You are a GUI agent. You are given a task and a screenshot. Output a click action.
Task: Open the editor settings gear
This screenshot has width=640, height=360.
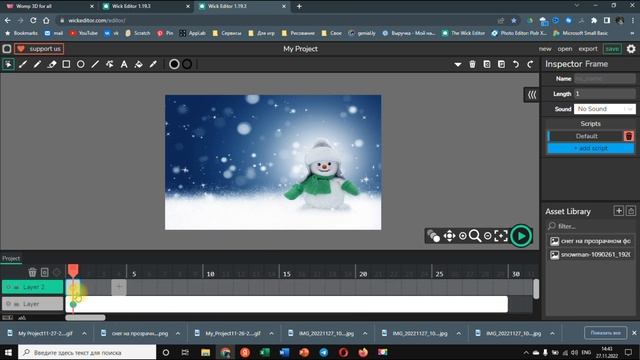(631, 49)
